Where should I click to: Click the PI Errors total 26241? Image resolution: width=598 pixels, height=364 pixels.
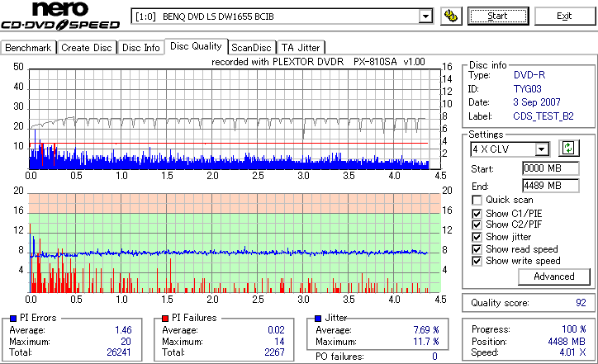[119, 352]
